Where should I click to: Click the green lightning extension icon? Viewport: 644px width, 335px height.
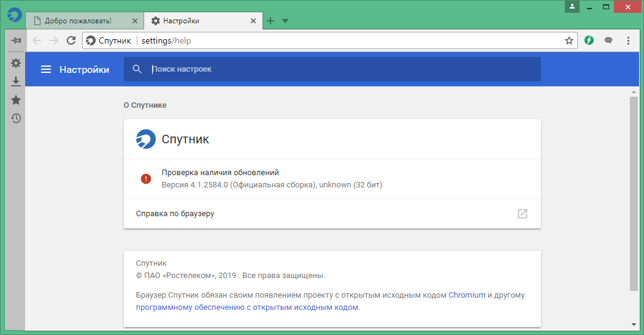pyautogui.click(x=589, y=40)
